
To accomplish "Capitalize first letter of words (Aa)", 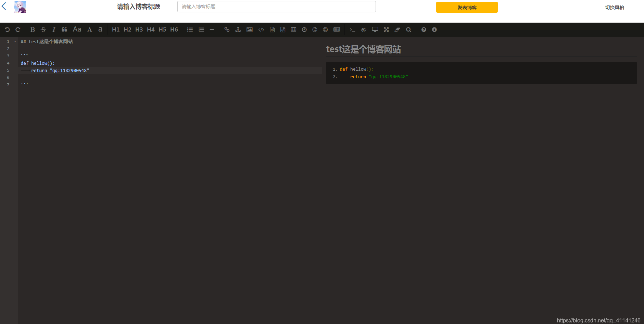I will click(x=77, y=30).
